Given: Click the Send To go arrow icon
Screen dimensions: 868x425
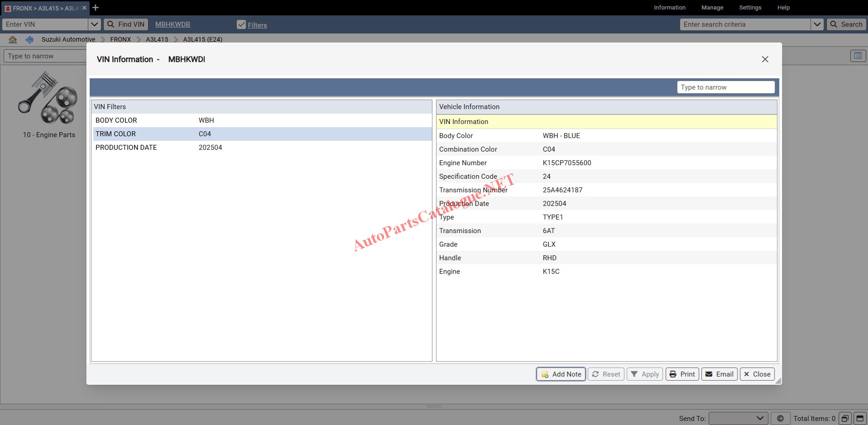Looking at the screenshot, I should [x=780, y=418].
